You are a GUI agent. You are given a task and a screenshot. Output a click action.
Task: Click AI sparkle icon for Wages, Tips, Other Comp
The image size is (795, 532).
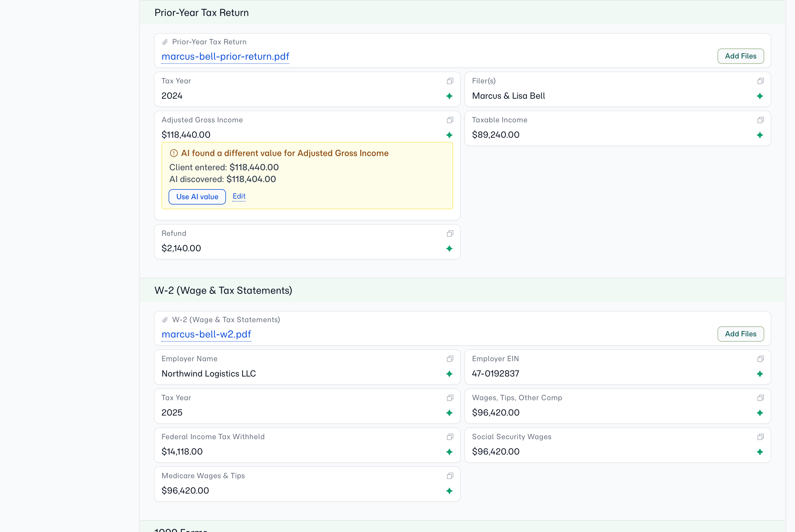(x=760, y=413)
